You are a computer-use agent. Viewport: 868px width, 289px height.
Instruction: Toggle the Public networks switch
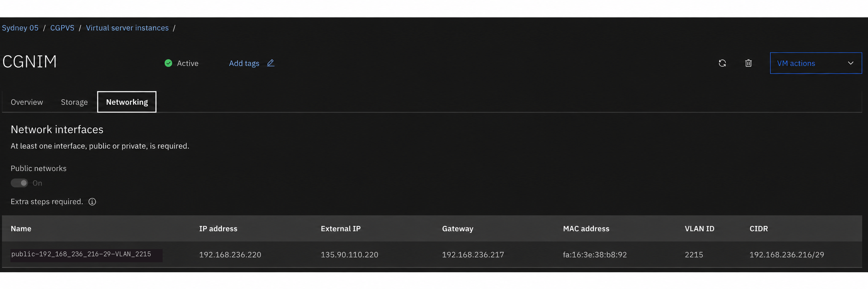coord(19,183)
